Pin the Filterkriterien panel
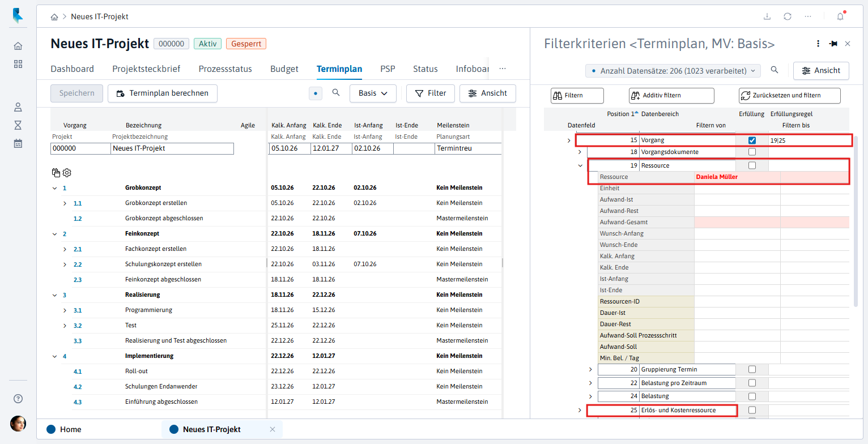 (833, 44)
